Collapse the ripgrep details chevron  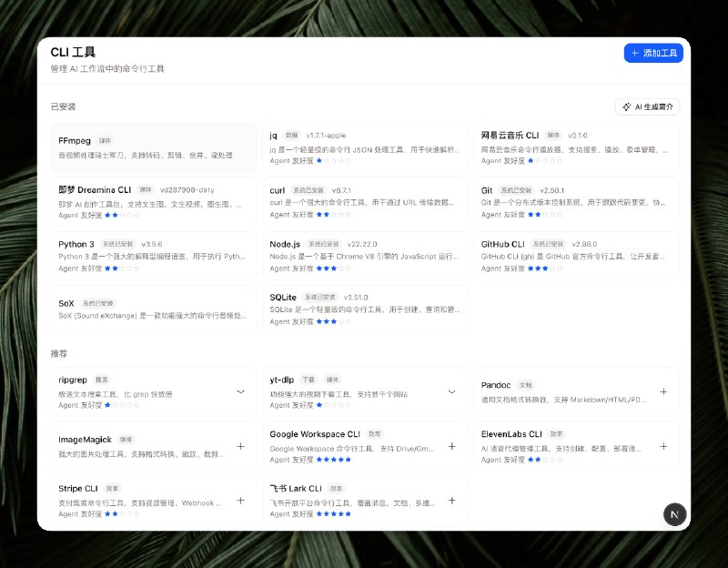tap(240, 391)
